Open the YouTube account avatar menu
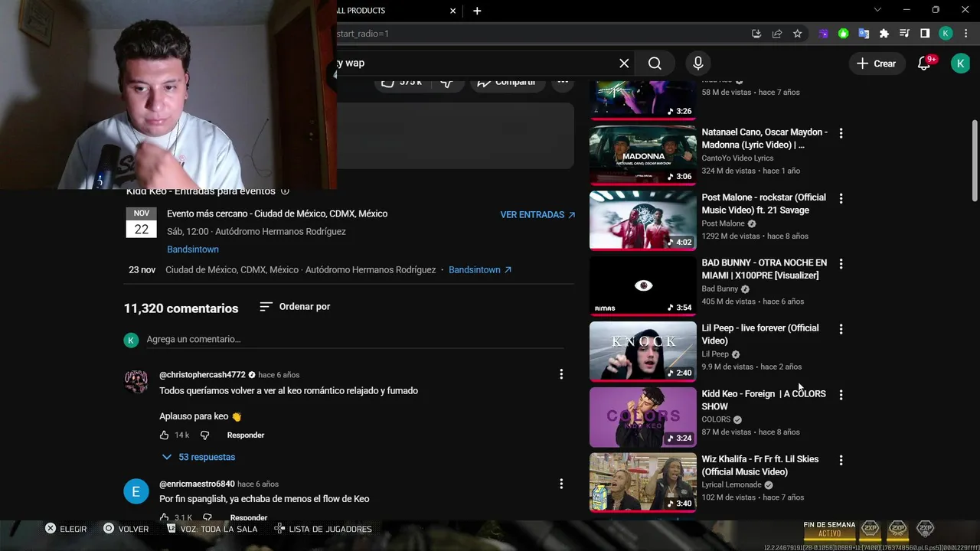 pyautogui.click(x=960, y=64)
